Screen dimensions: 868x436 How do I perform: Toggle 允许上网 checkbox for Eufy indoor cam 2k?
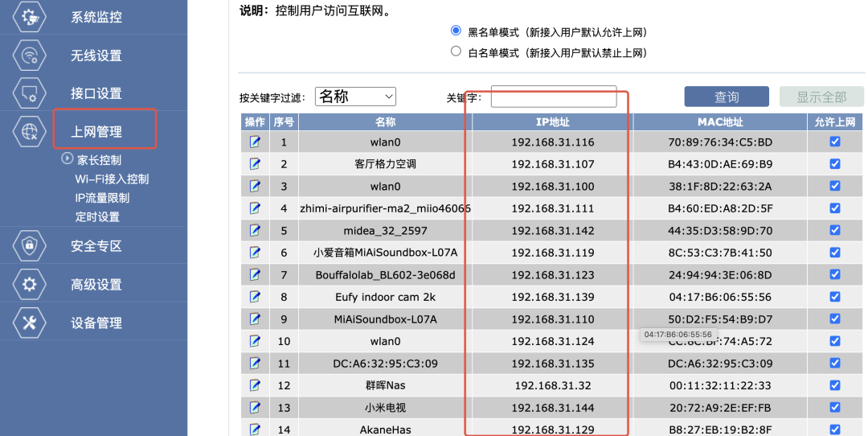coord(835,297)
